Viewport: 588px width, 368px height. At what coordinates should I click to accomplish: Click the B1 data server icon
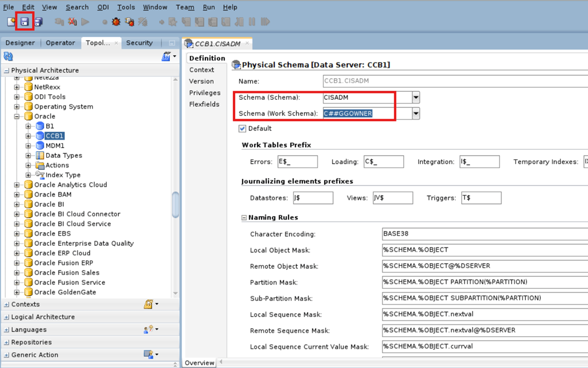click(x=40, y=126)
